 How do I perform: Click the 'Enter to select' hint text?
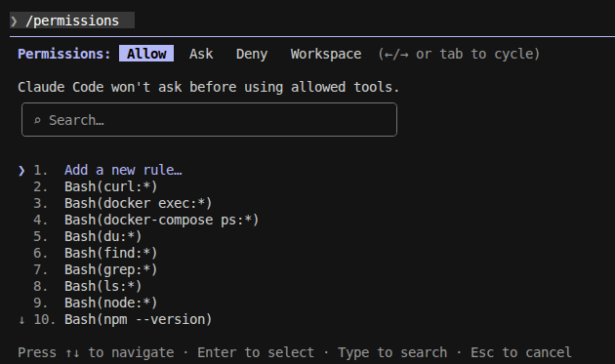coord(256,352)
